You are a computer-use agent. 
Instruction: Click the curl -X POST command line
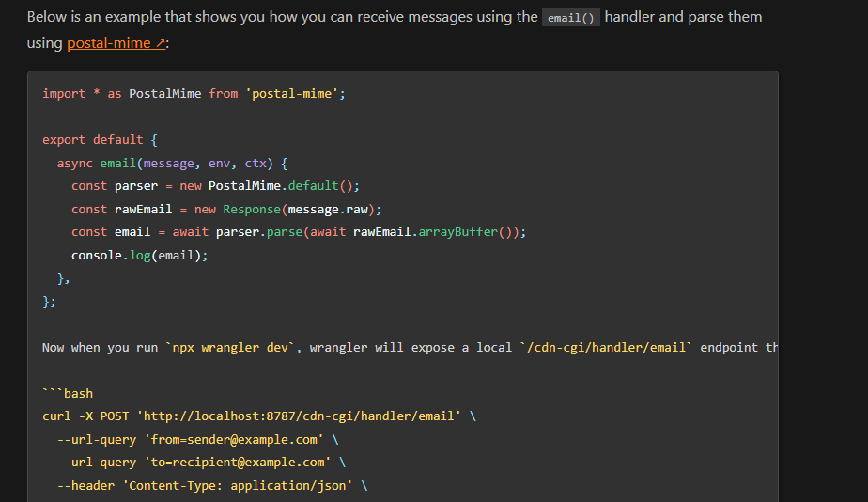pyautogui.click(x=259, y=416)
